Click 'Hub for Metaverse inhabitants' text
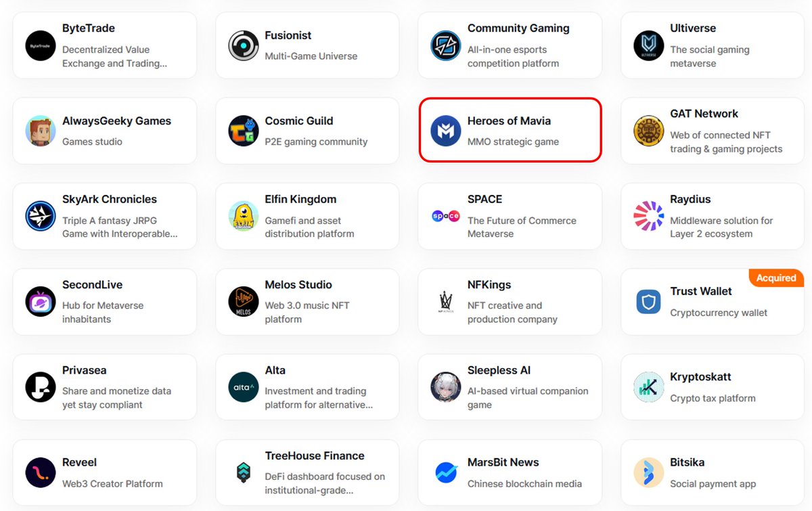The image size is (812, 511). coord(103,312)
